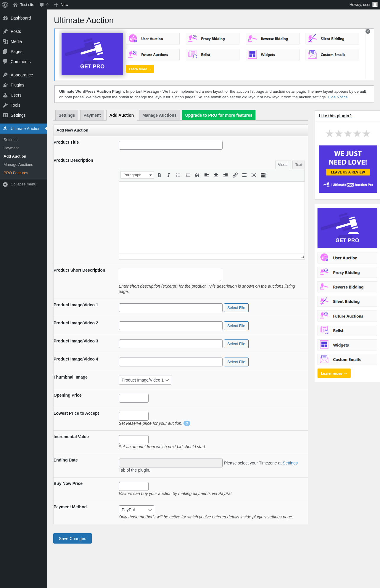Click the bulleted list icon

(178, 175)
